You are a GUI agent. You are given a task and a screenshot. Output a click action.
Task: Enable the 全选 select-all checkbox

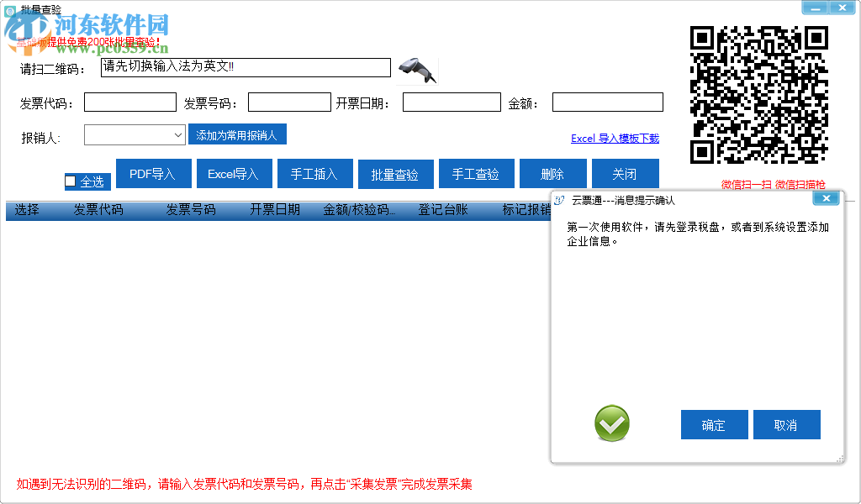coord(71,181)
